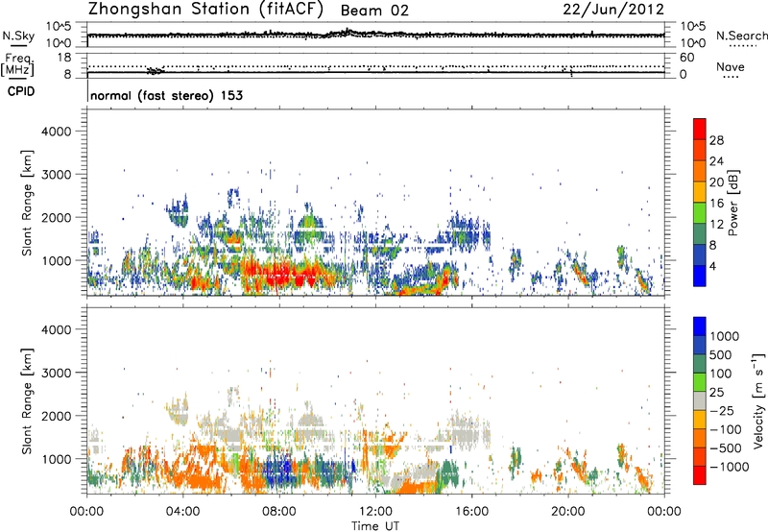Select the '-1000' value on velocity color bar
The height and width of the screenshot is (532, 768).
729,467
